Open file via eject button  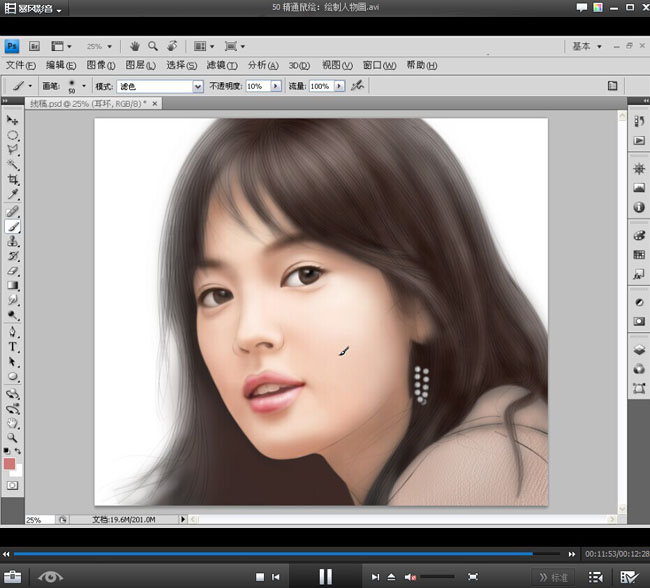(x=391, y=577)
